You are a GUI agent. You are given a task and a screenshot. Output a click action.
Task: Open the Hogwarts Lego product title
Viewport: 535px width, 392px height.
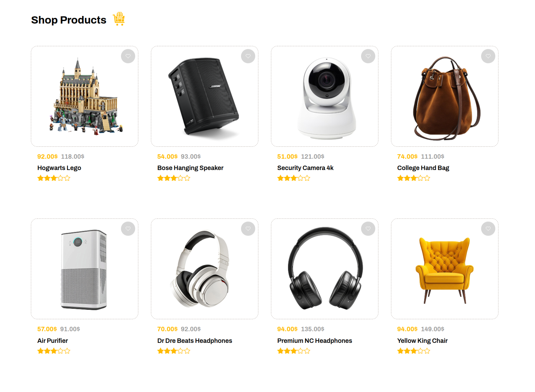tap(59, 168)
